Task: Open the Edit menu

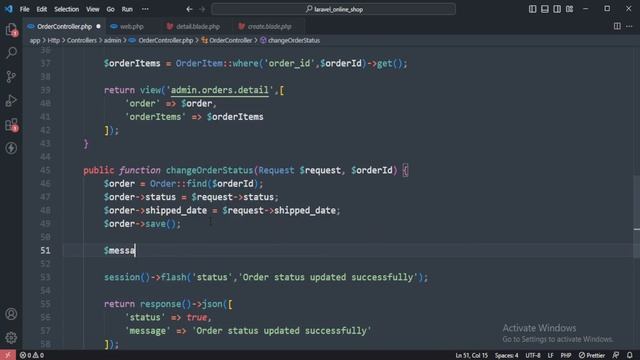Action: [x=42, y=9]
